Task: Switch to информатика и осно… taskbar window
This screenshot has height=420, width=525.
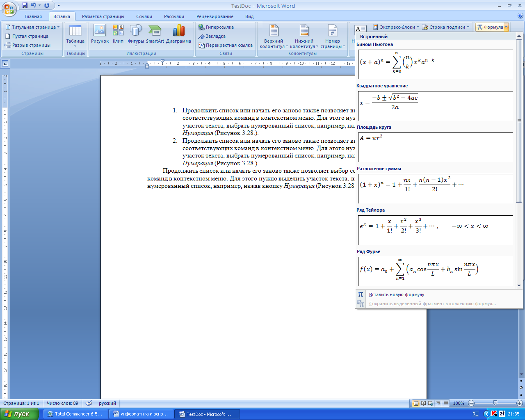Action: point(141,414)
